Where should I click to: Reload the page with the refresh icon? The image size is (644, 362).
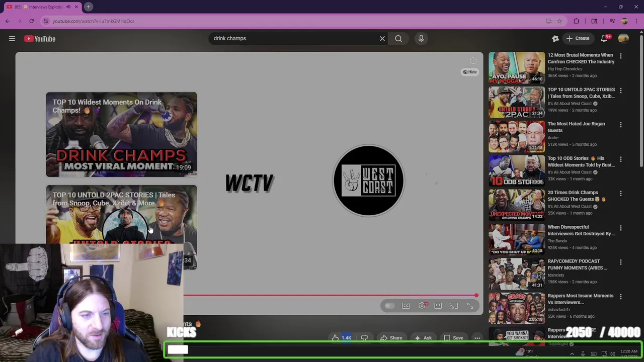click(x=31, y=21)
